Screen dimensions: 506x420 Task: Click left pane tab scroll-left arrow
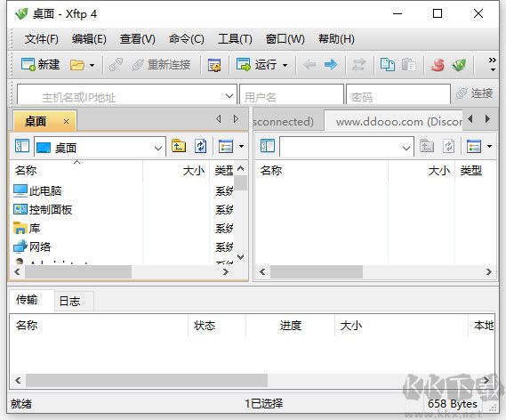(219, 119)
